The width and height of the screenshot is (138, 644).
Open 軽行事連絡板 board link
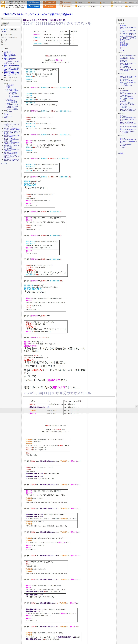click(x=10, y=85)
